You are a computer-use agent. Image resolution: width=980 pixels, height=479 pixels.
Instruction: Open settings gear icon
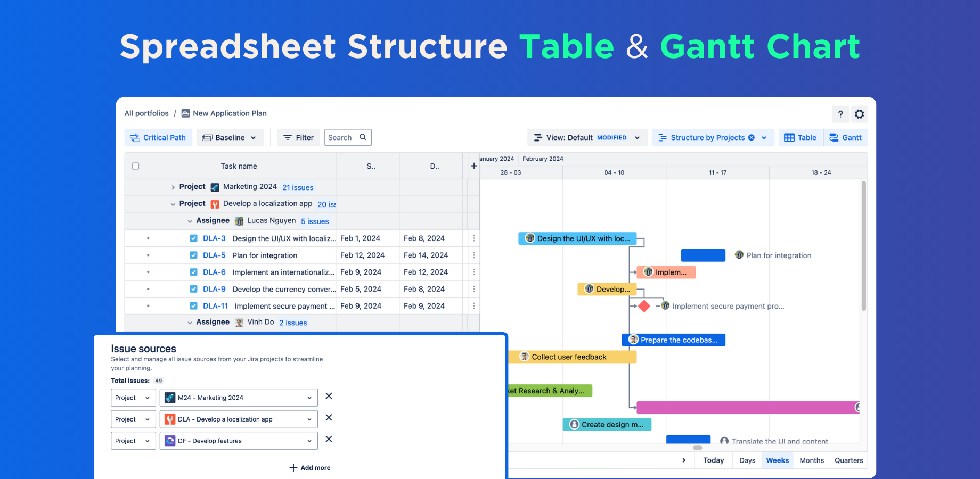(x=859, y=114)
